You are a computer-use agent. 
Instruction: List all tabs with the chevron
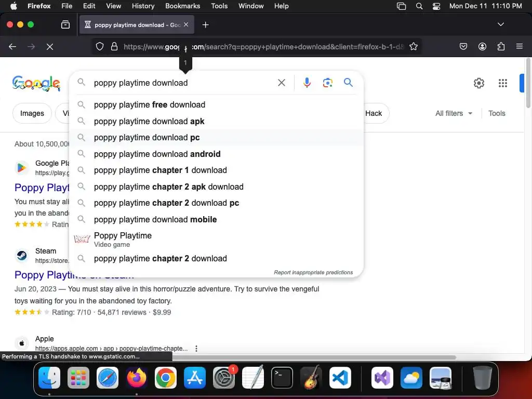[x=501, y=24]
